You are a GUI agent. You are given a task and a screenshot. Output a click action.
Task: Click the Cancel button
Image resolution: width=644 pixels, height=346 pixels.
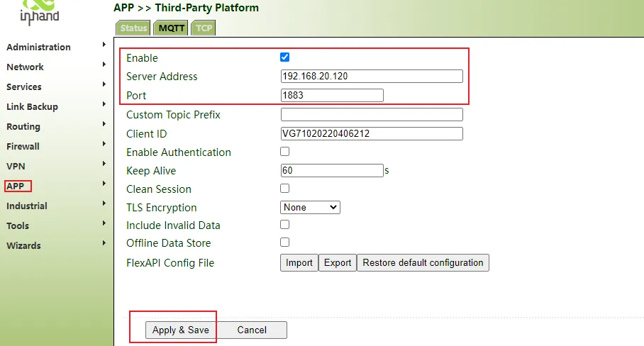[x=252, y=330]
